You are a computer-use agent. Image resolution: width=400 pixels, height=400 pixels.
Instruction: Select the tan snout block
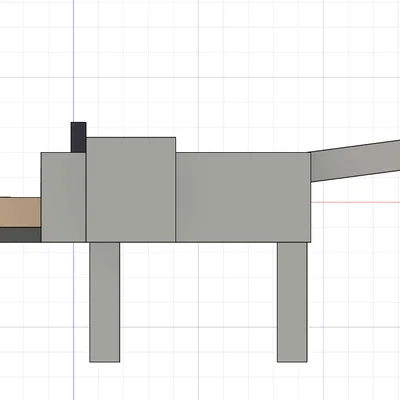point(20,213)
